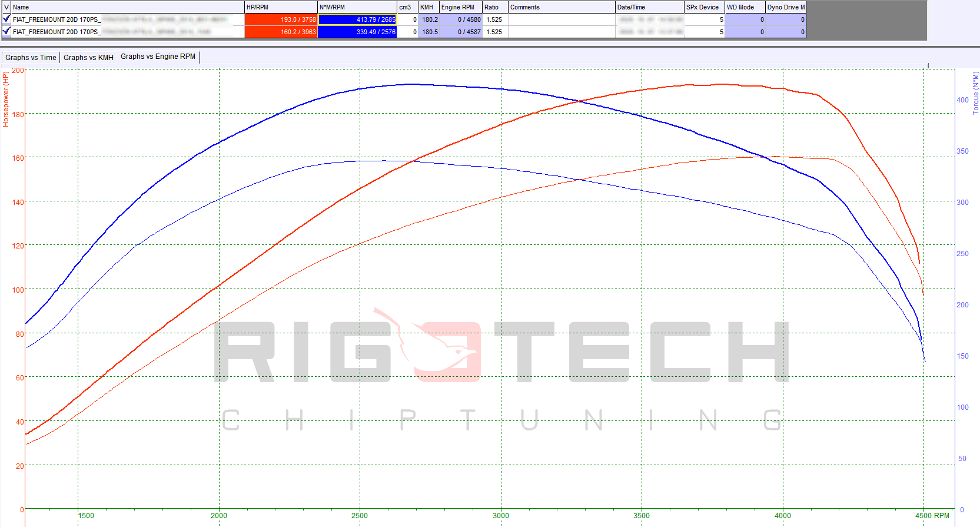Click the Ratio column header

point(495,7)
